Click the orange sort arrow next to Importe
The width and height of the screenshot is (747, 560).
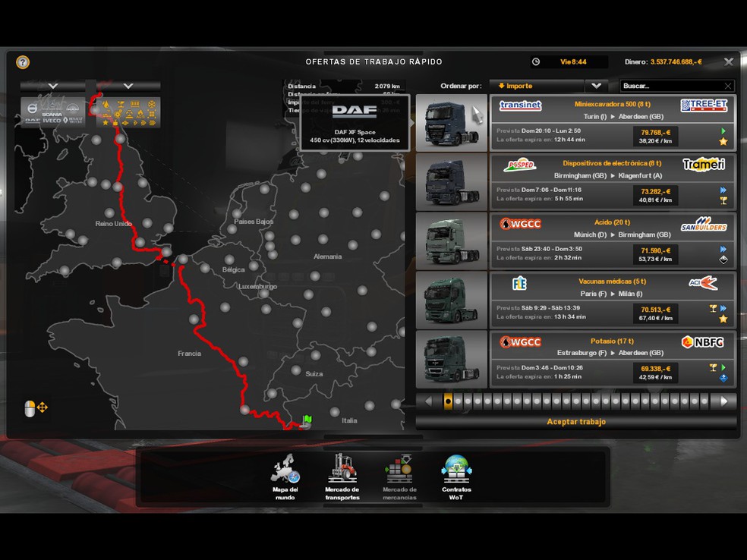coord(502,87)
